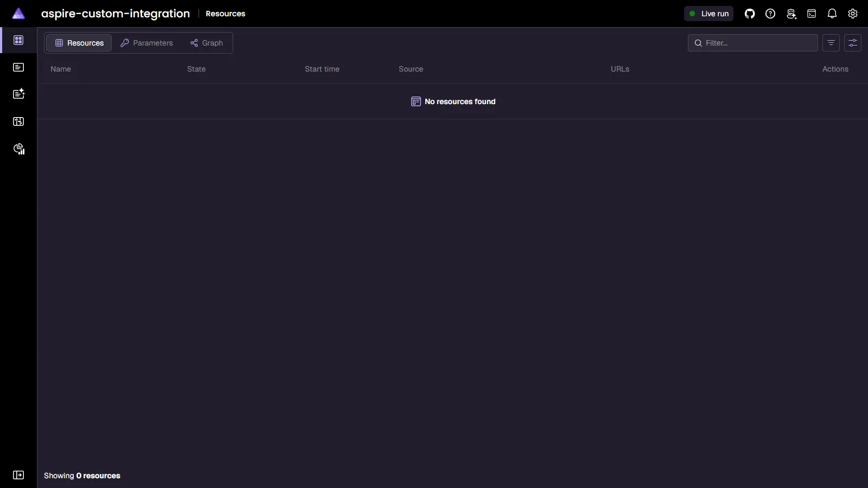Viewport: 868px width, 488px height.
Task: Open Metrics chart icon in sidebar
Action: tap(18, 149)
